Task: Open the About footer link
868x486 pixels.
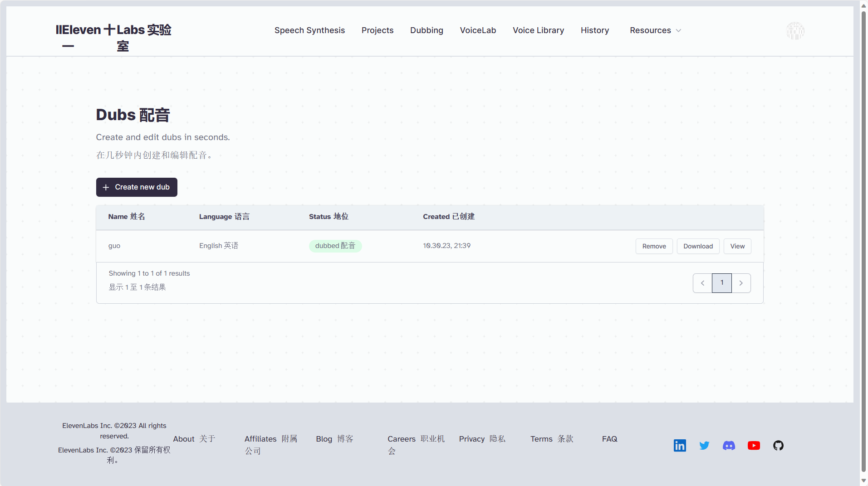Action: pyautogui.click(x=194, y=439)
